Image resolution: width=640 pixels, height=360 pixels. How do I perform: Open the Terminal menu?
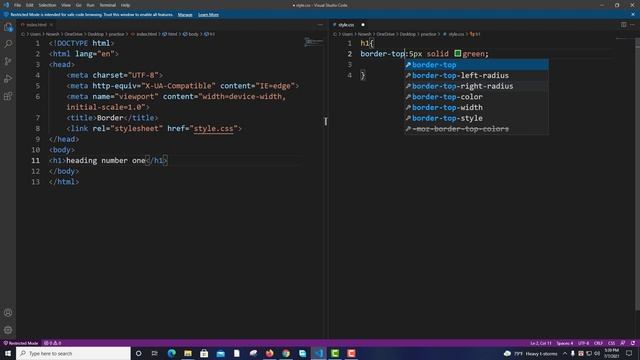coord(107,5)
